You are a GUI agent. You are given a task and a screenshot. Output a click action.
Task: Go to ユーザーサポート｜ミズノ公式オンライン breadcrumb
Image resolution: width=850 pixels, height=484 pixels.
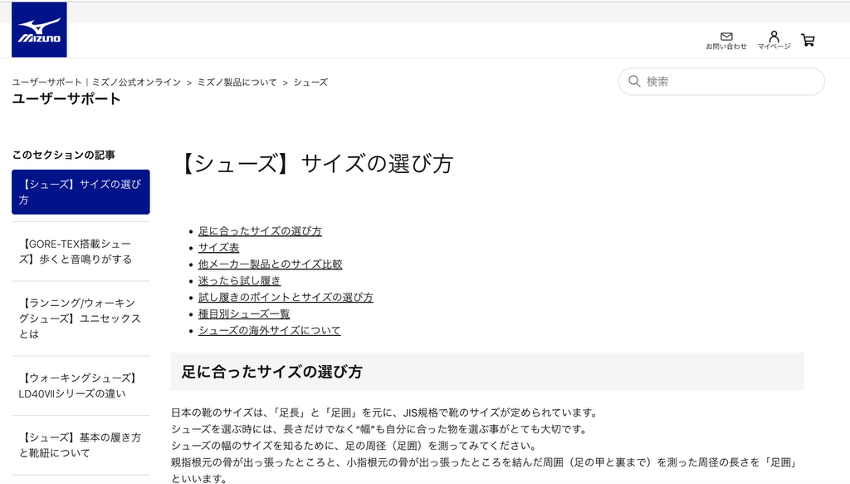point(96,82)
